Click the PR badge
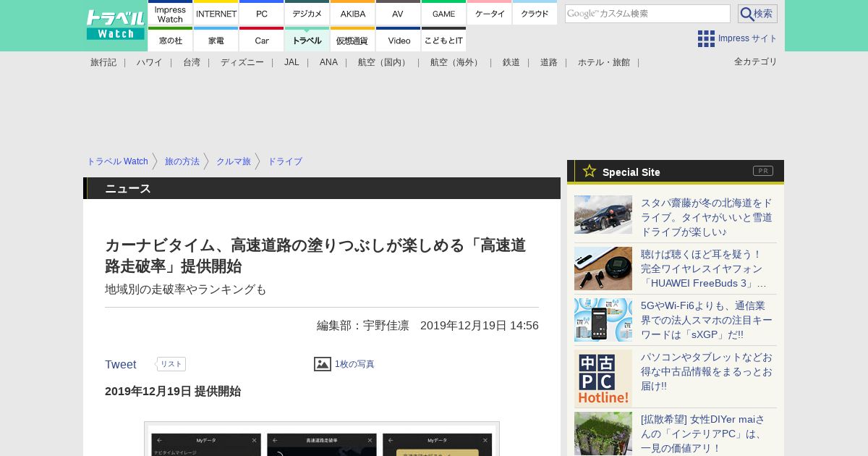 point(763,171)
